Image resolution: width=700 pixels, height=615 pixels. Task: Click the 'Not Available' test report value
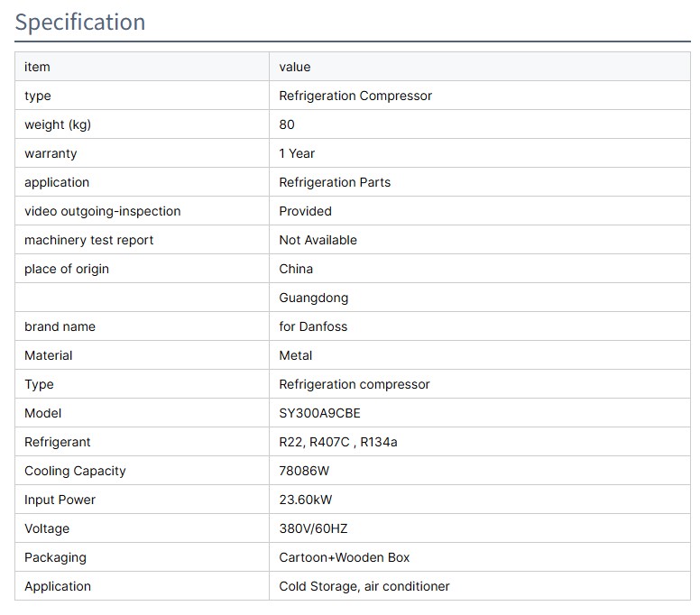[318, 240]
